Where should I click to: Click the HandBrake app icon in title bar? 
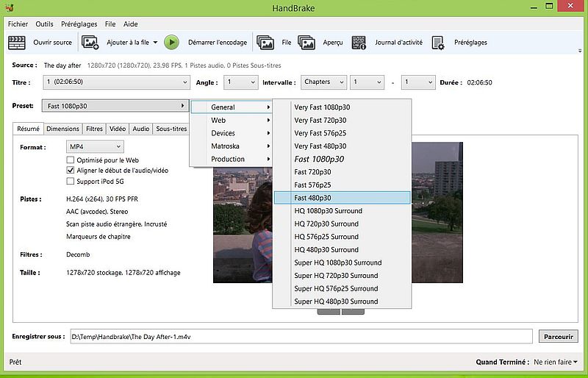(x=10, y=7)
